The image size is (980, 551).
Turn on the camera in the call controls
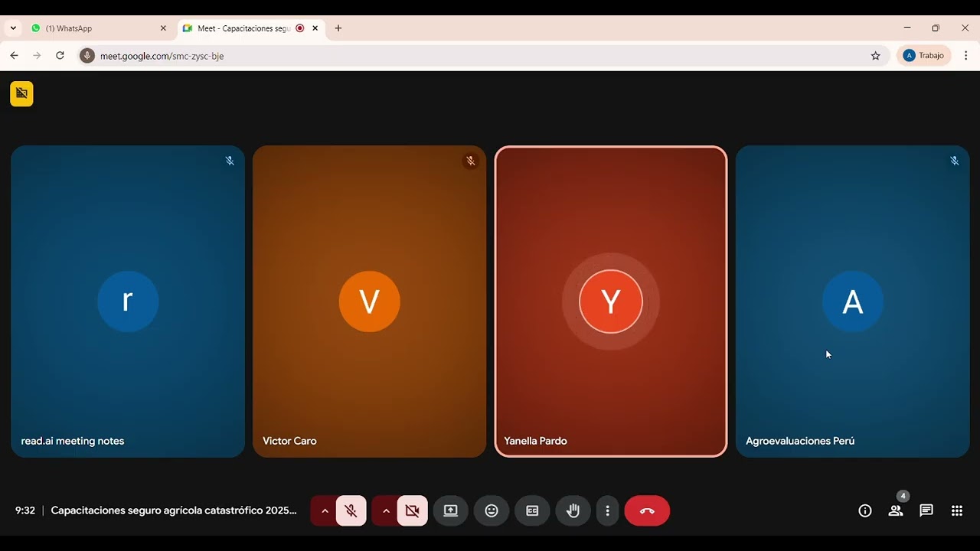(413, 510)
